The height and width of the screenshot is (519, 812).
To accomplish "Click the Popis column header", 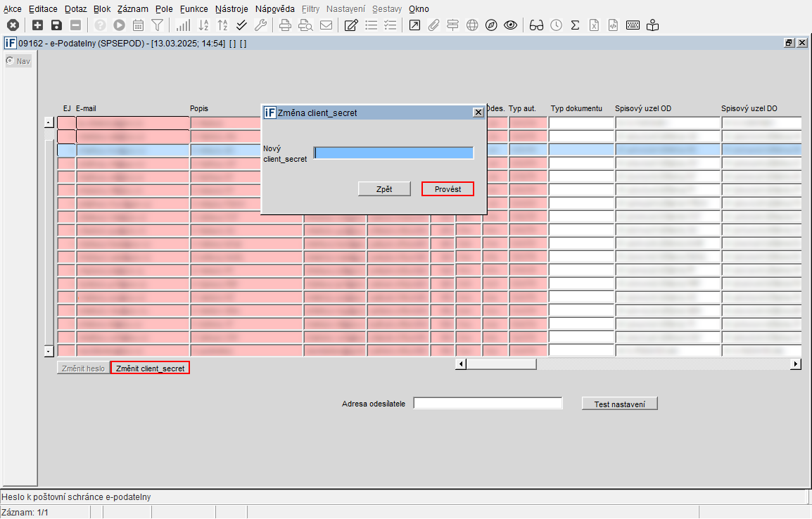I will point(199,108).
